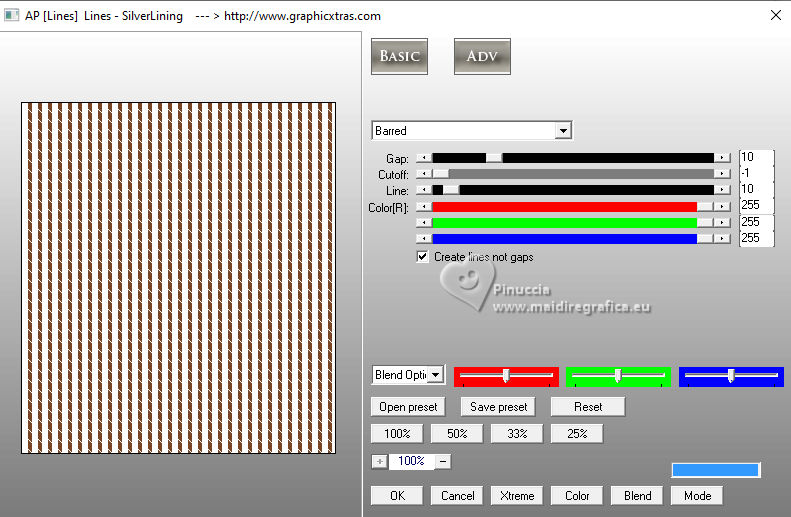Screen dimensions: 791x517
Task: Click OK to apply the effect
Action: tap(397, 496)
